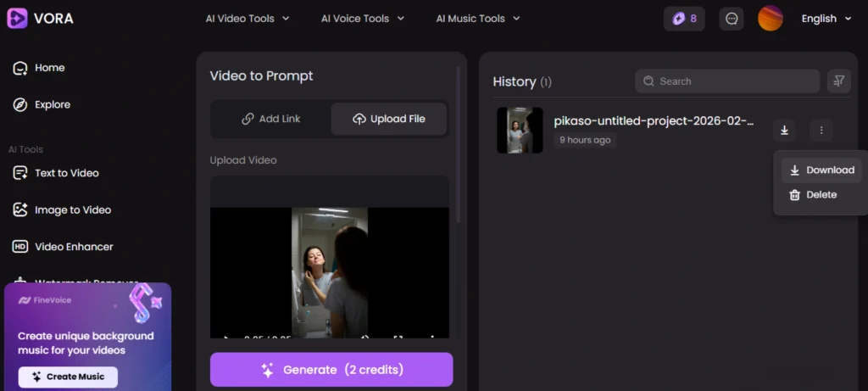Click the Create Music button
The width and height of the screenshot is (868, 391).
point(68,377)
